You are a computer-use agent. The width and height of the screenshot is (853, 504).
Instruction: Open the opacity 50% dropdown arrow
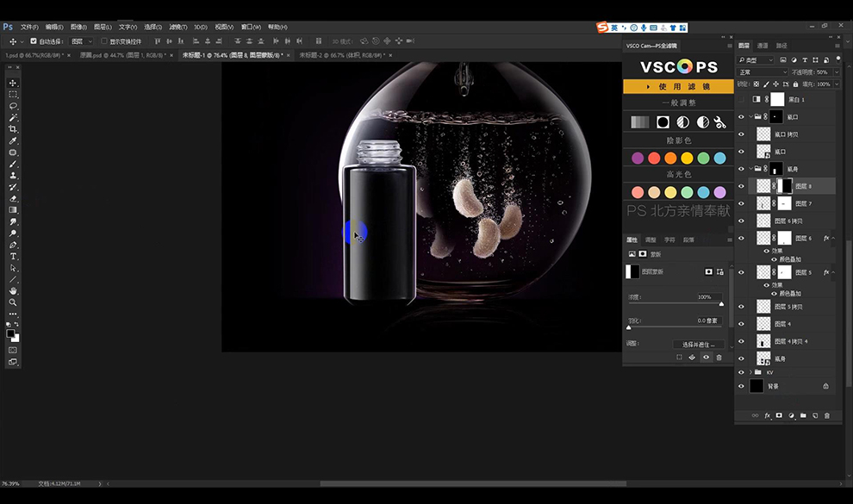[836, 72]
